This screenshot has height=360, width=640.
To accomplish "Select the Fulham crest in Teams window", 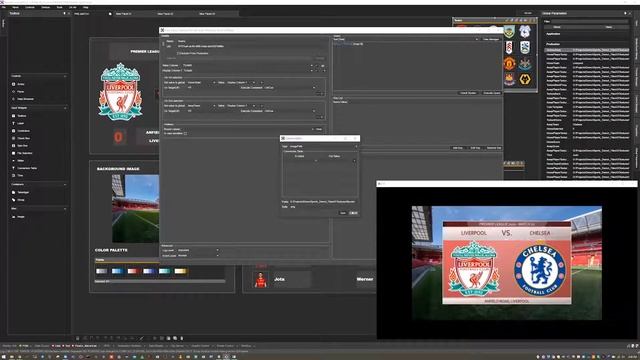I will pos(509,47).
